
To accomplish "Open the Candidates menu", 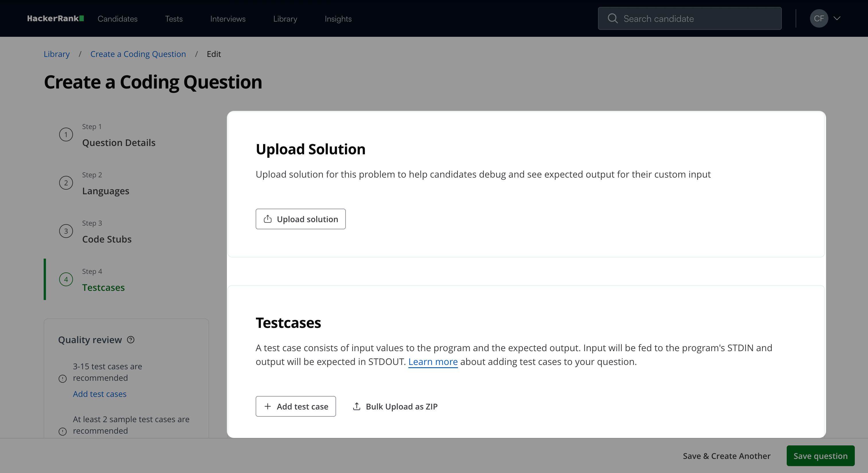I will (117, 19).
